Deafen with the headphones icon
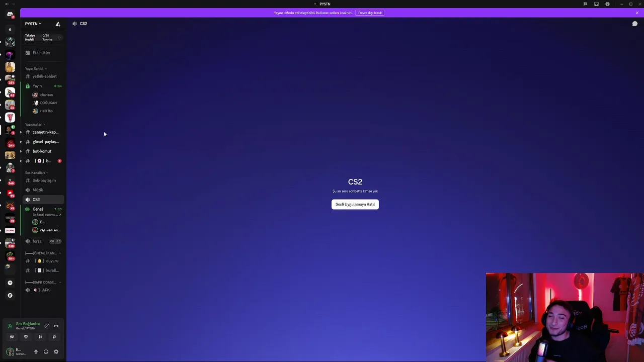This screenshot has height=362, width=644. coord(46,352)
